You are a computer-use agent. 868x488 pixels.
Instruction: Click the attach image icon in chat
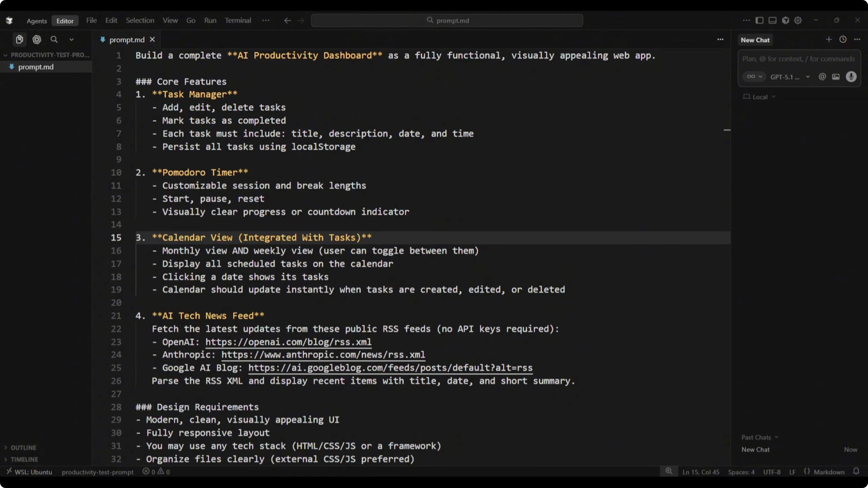[836, 77]
